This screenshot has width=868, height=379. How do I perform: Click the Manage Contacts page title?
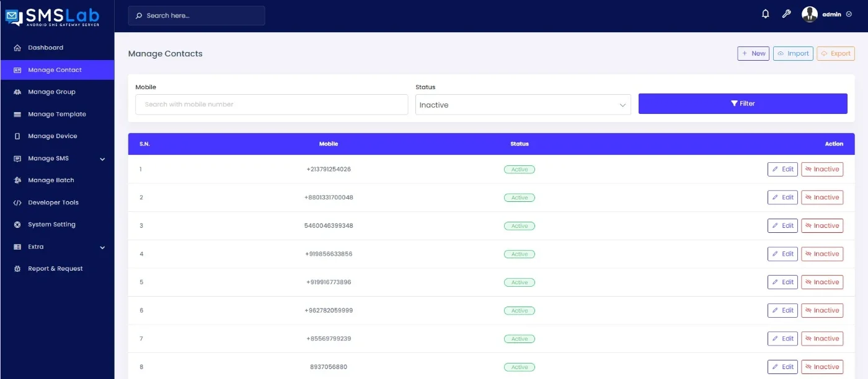click(166, 54)
